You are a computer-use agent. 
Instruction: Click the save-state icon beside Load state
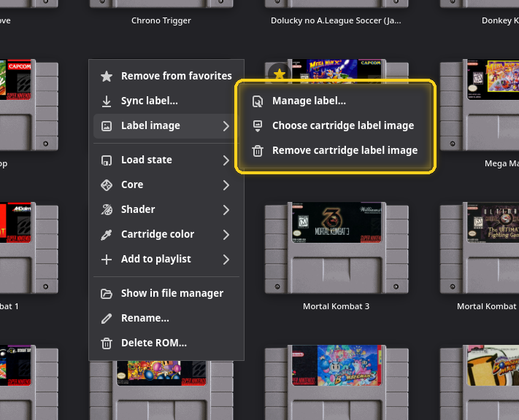(107, 160)
